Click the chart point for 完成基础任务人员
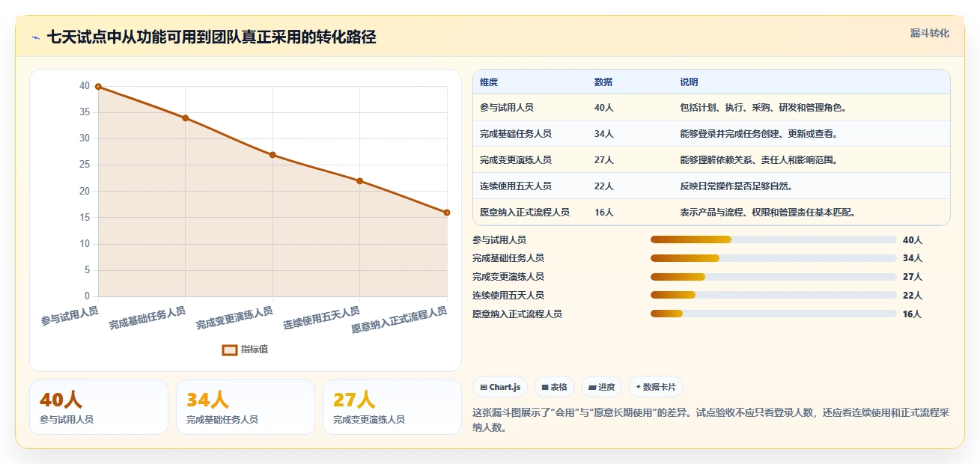Image resolution: width=980 pixels, height=464 pixels. click(186, 118)
